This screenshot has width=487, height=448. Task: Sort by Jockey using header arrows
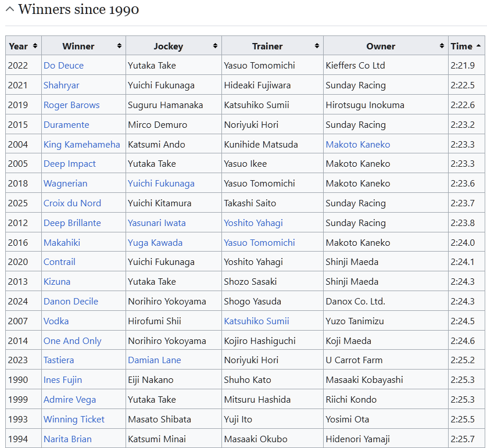coord(215,46)
